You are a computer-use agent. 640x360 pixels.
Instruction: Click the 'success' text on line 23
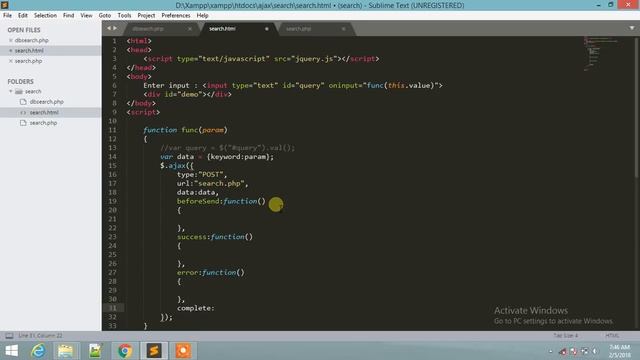[192, 237]
